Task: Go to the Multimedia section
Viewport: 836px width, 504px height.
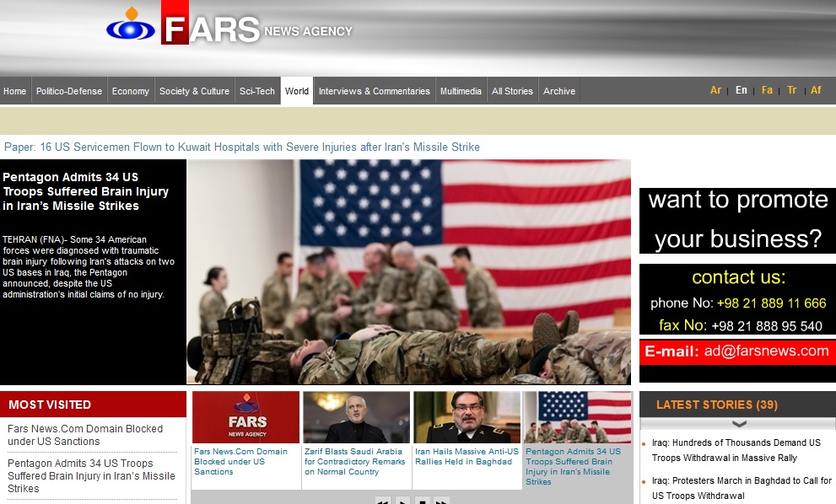Action: pyautogui.click(x=461, y=91)
